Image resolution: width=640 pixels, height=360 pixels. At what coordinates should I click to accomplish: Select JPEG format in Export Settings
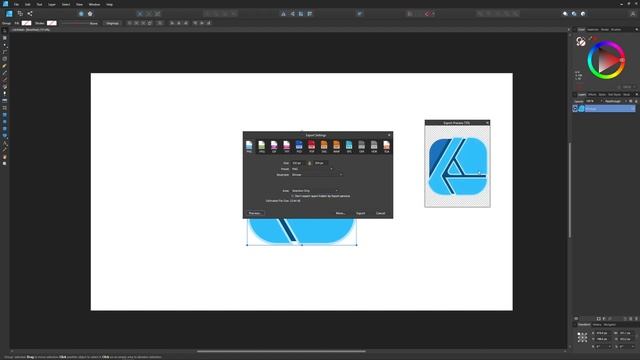[262, 146]
